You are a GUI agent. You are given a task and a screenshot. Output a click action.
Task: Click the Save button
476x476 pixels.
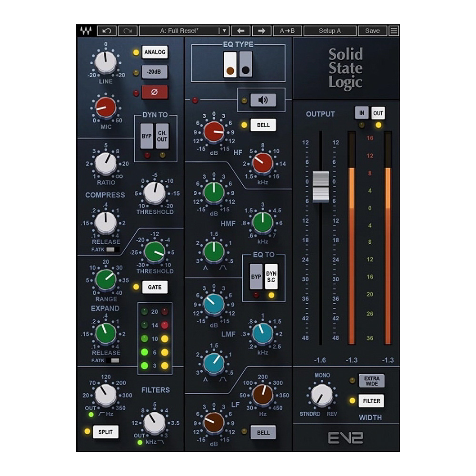pos(373,30)
